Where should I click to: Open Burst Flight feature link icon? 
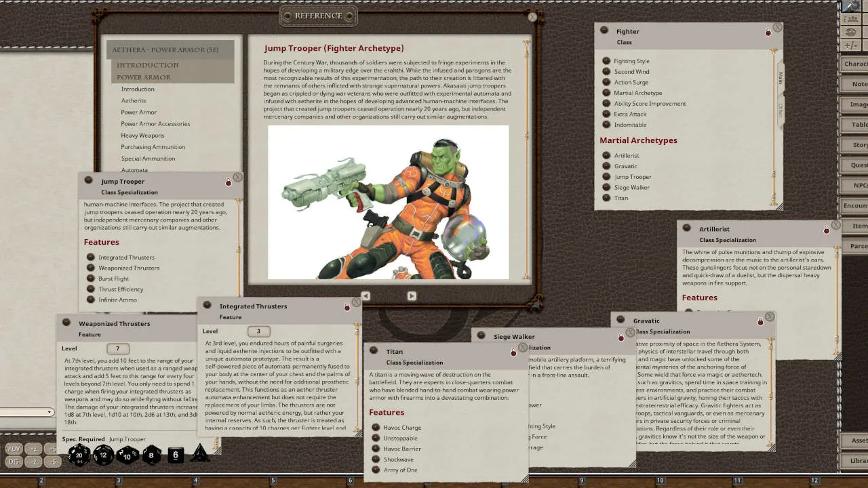click(x=90, y=279)
